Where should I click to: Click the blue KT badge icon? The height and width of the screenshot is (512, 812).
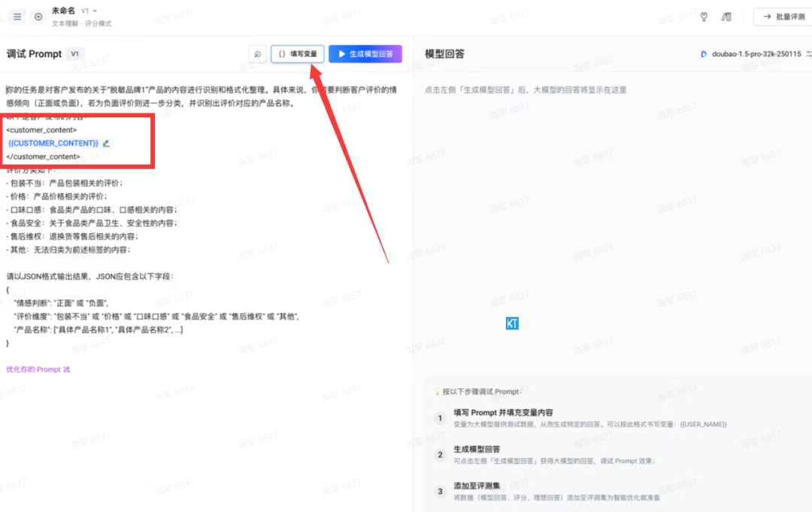point(512,323)
